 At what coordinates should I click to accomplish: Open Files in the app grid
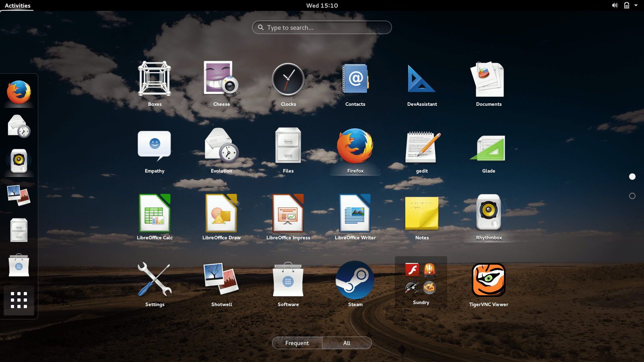tap(288, 150)
